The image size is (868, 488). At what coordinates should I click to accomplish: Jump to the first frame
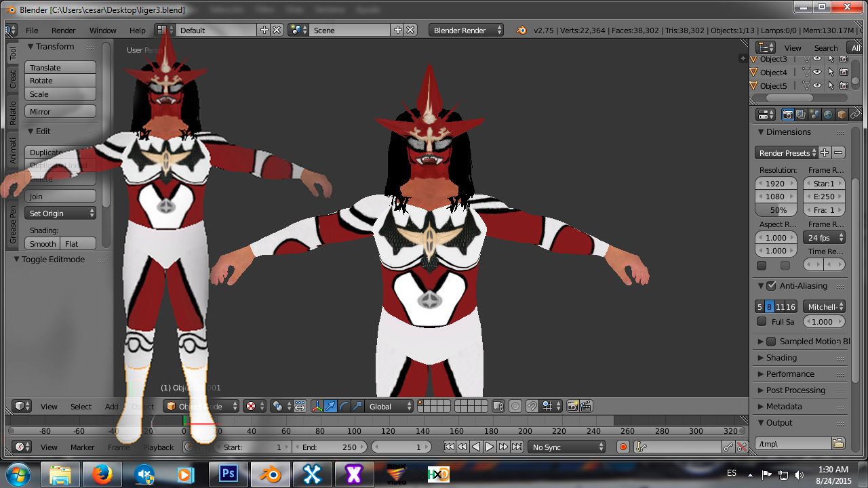point(449,447)
